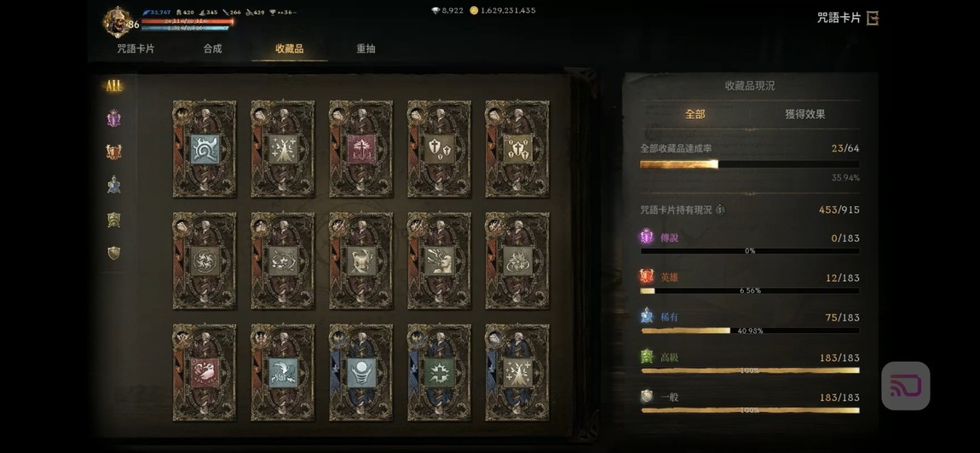Image resolution: width=980 pixels, height=453 pixels.
Task: Click the gold coin currency counter
Action: (x=503, y=10)
